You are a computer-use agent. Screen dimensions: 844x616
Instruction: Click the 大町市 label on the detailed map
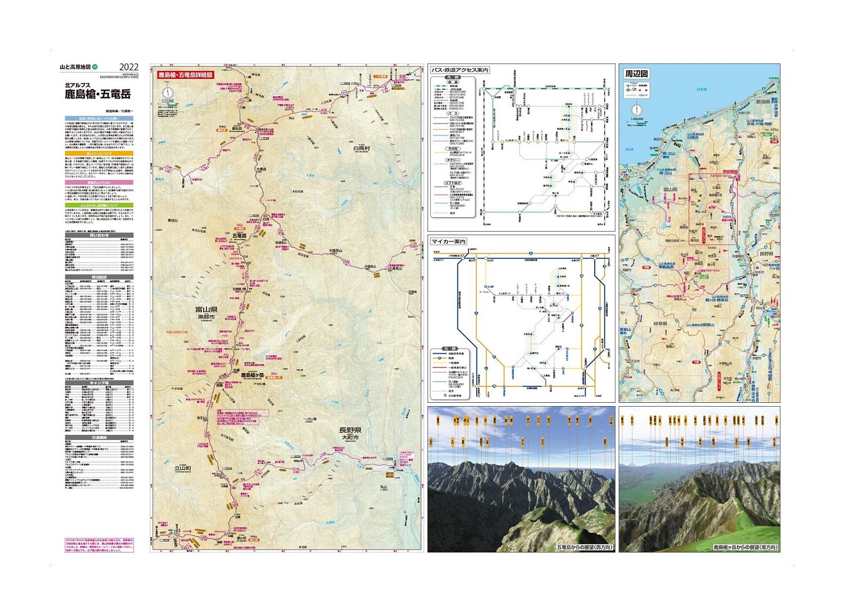(x=349, y=437)
